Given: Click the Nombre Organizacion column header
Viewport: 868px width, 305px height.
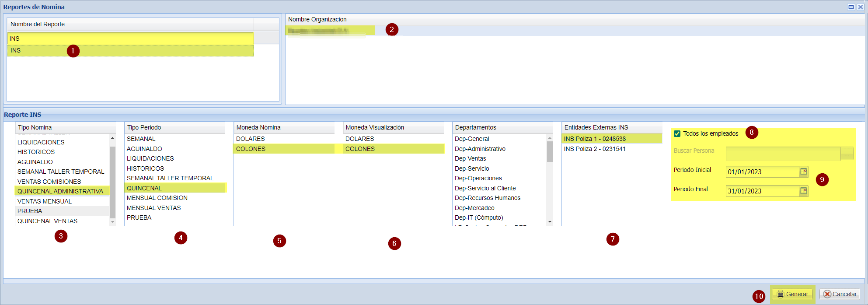Looking at the screenshot, I should point(575,19).
